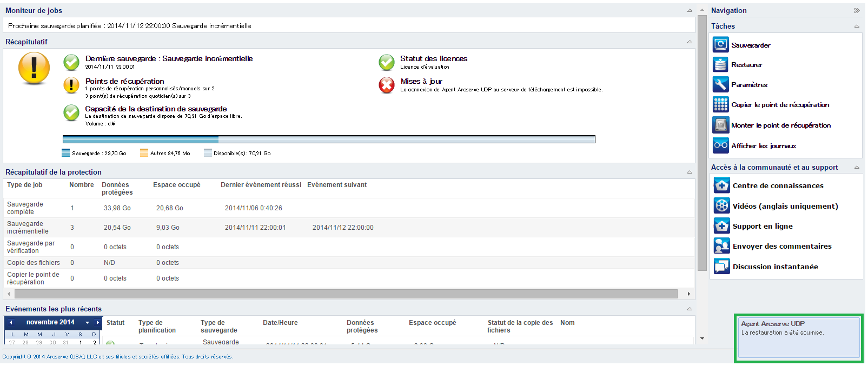Click yellow warning icon beside Points de récupération
Screen dimensions: 868x366
point(71,85)
